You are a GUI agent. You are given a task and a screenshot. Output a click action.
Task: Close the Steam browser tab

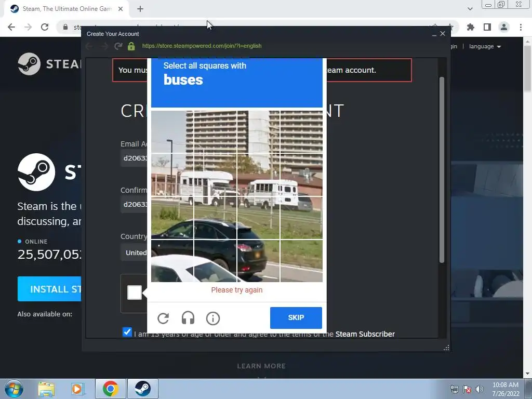(x=121, y=9)
